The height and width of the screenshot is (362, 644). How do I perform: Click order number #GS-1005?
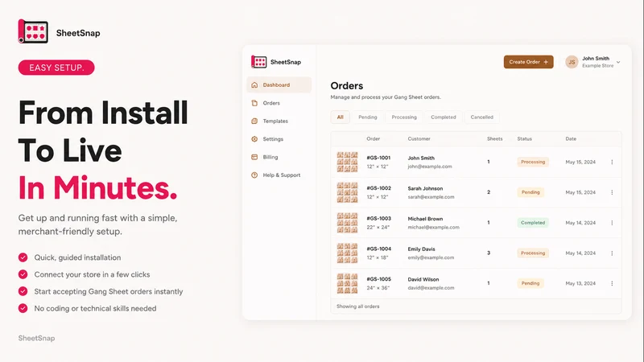[378, 279]
